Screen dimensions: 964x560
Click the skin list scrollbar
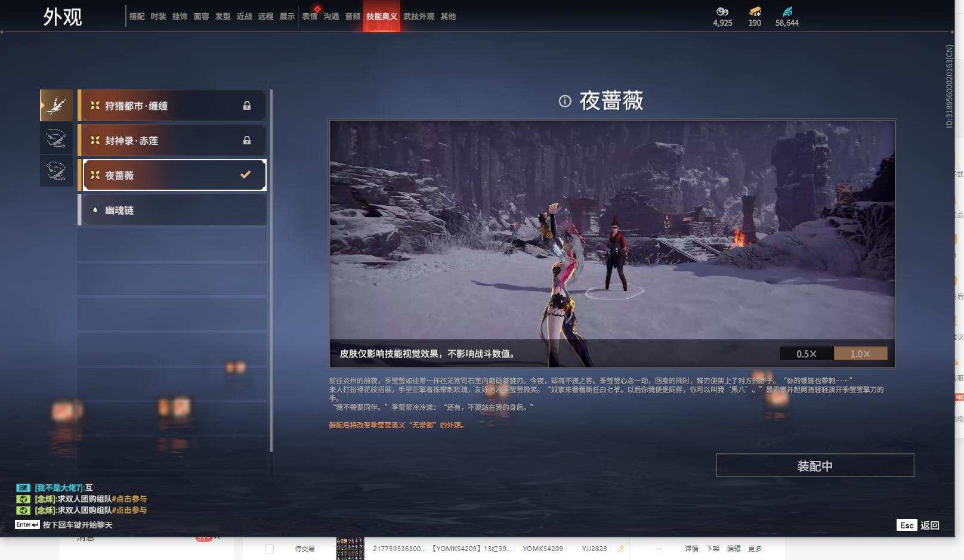[x=271, y=271]
